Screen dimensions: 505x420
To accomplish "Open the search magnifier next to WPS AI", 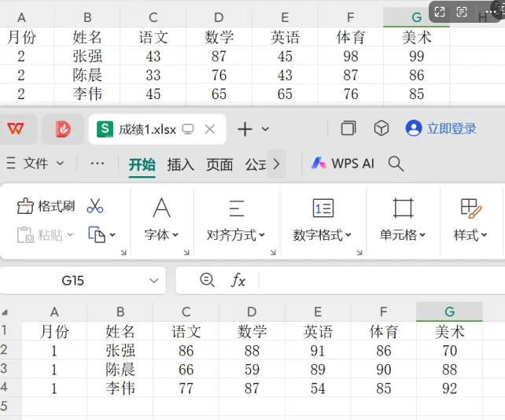I will click(396, 164).
